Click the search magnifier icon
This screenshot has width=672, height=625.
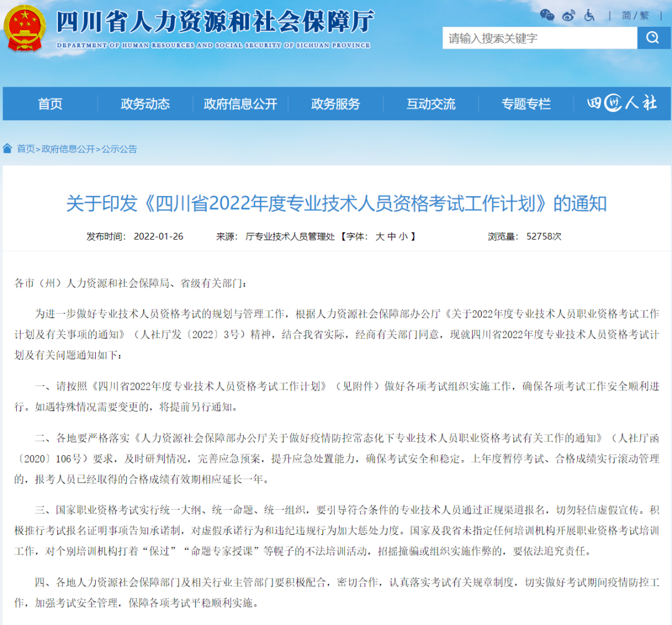[x=653, y=38]
